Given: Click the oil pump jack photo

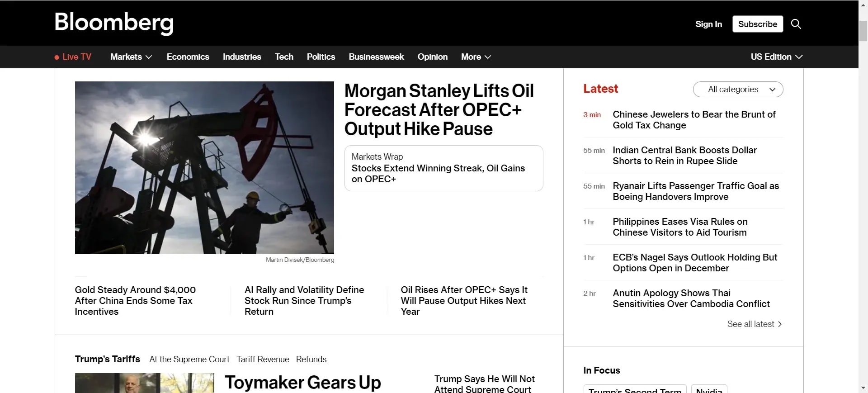Looking at the screenshot, I should (x=204, y=168).
